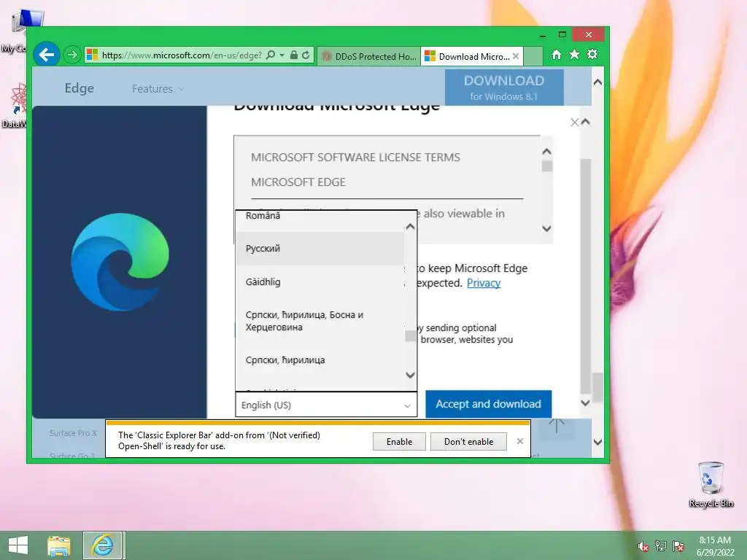Screen dimensions: 747x560
Task: Enable the Classic Explorer Bar add-on
Action: point(399,441)
